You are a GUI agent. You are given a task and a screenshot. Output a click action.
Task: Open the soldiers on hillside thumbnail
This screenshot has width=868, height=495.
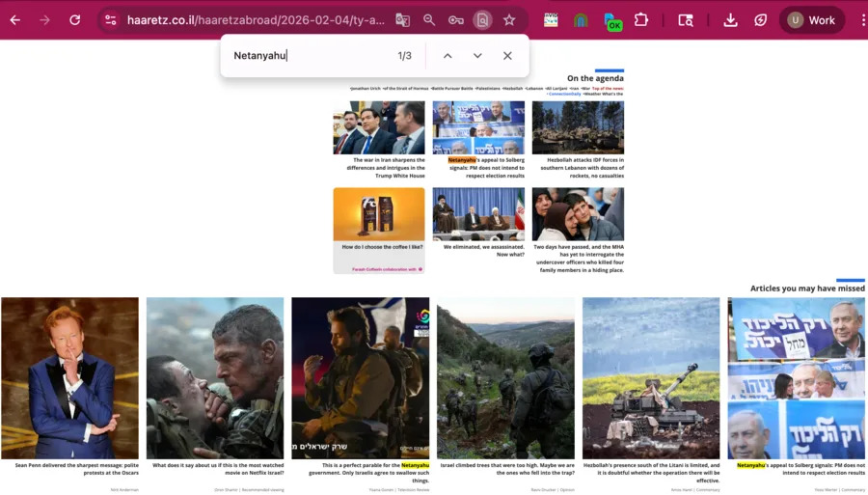click(x=505, y=378)
